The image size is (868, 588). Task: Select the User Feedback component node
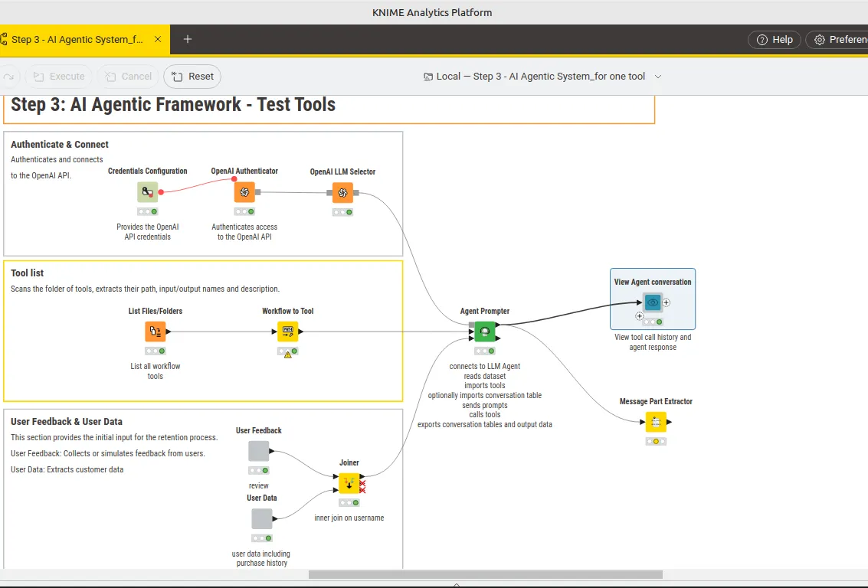click(x=258, y=450)
